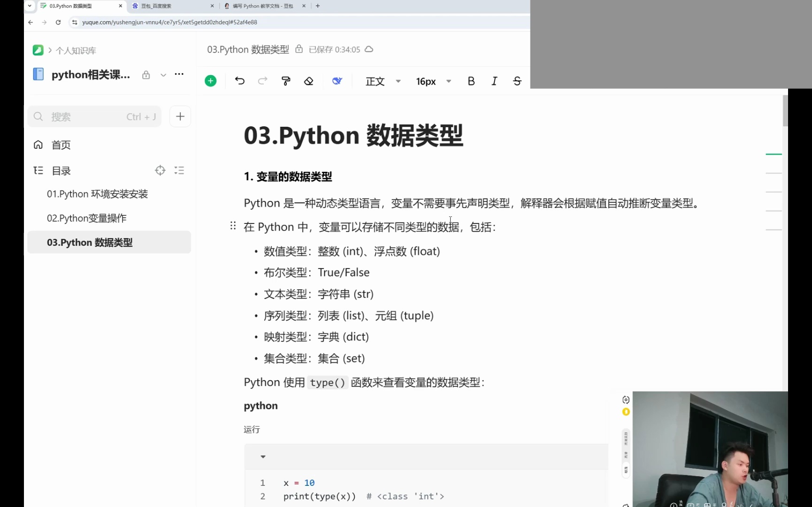
Task: Open the AI assistant toolbar icon
Action: coord(337,81)
